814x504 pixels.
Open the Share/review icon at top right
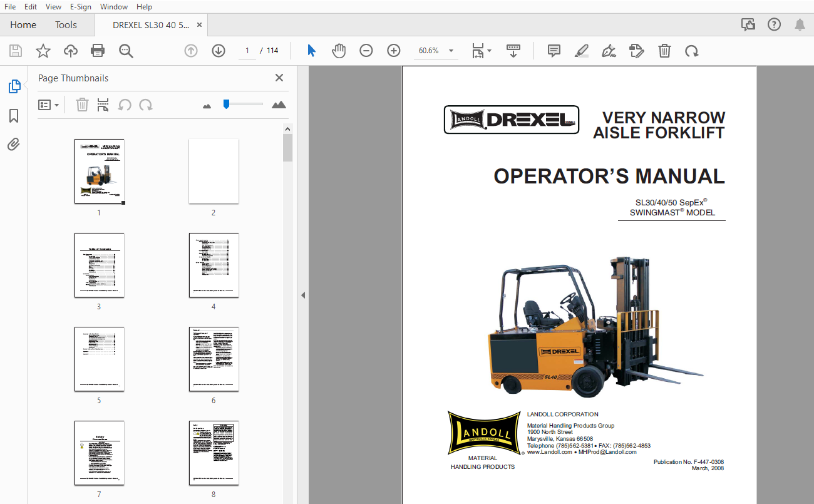tap(748, 24)
